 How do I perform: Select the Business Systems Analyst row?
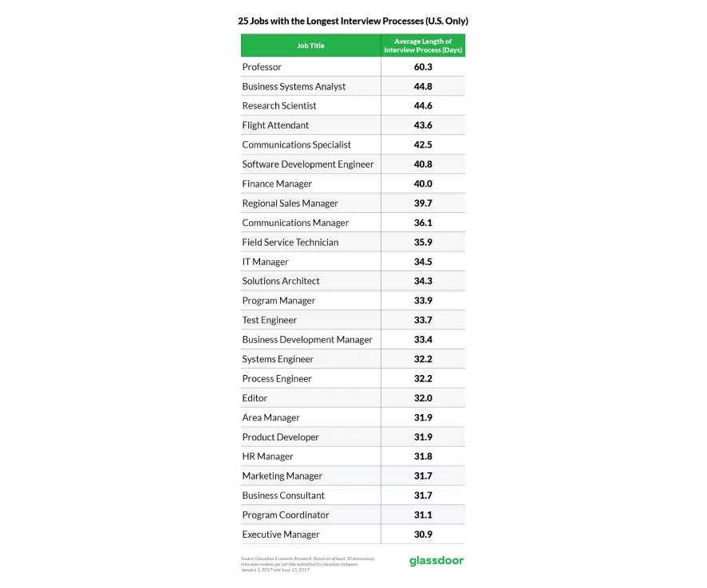[294, 86]
